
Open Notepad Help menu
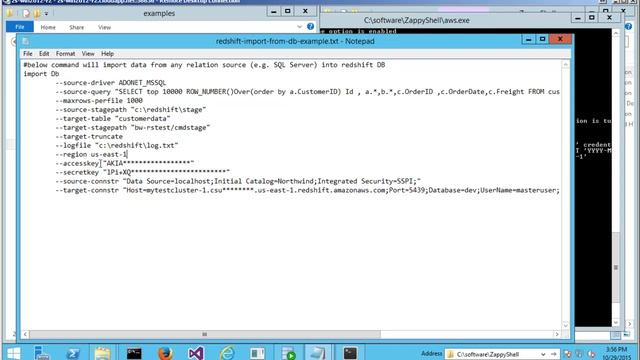[x=107, y=54]
